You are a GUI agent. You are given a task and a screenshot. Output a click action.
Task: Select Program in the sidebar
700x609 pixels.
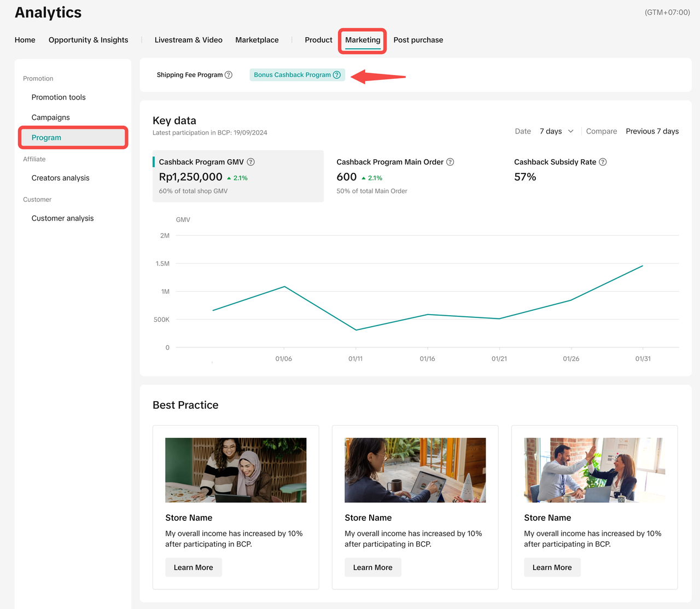tap(46, 137)
